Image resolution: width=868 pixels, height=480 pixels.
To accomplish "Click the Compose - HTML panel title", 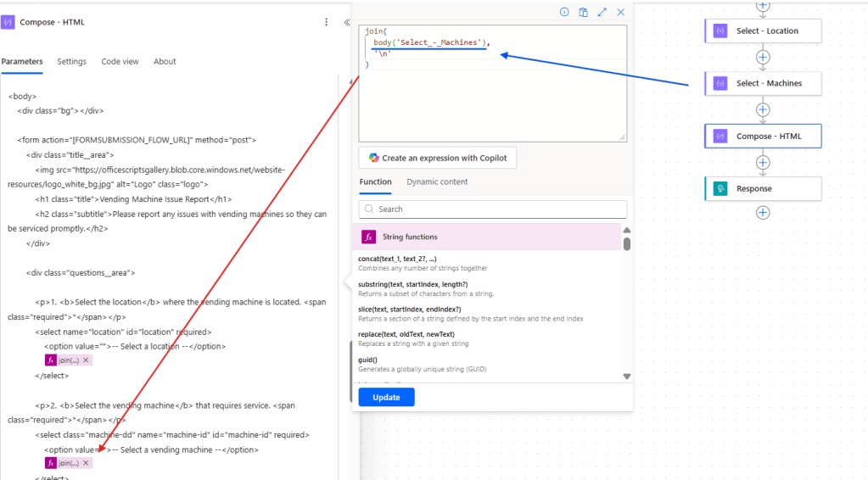I will pyautogui.click(x=52, y=22).
